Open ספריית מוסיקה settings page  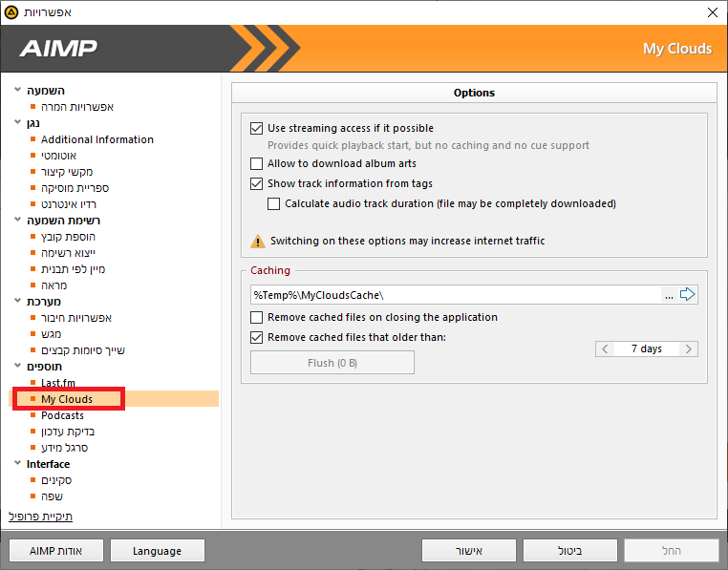[75, 188]
